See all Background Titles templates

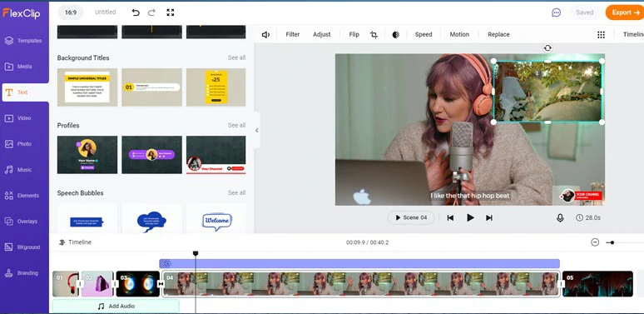click(236, 57)
